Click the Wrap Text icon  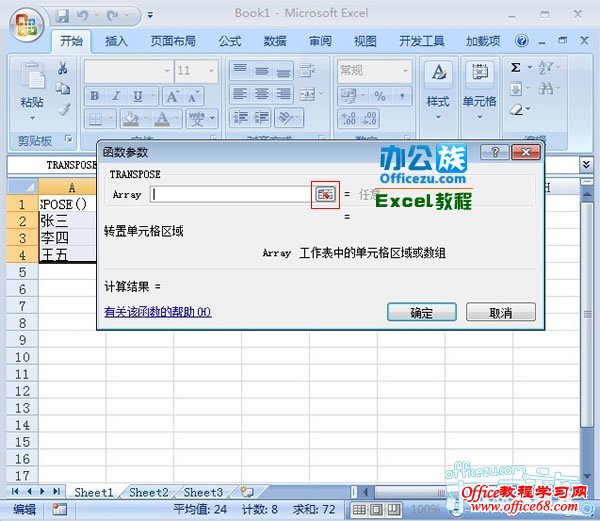pyautogui.click(x=307, y=70)
